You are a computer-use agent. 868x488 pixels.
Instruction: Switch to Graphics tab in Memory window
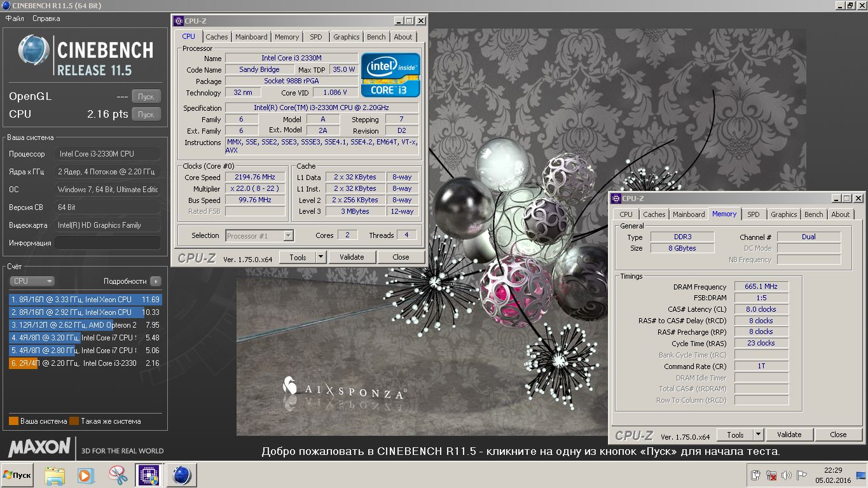tap(784, 214)
